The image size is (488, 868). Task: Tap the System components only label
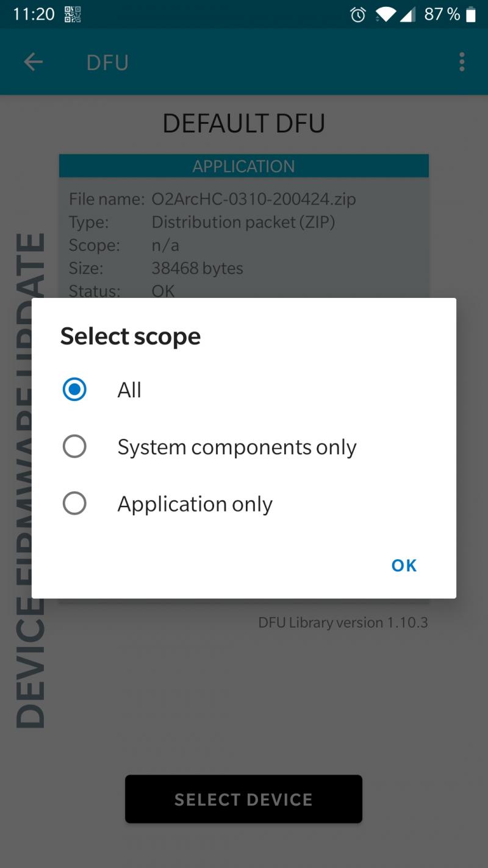(x=237, y=447)
